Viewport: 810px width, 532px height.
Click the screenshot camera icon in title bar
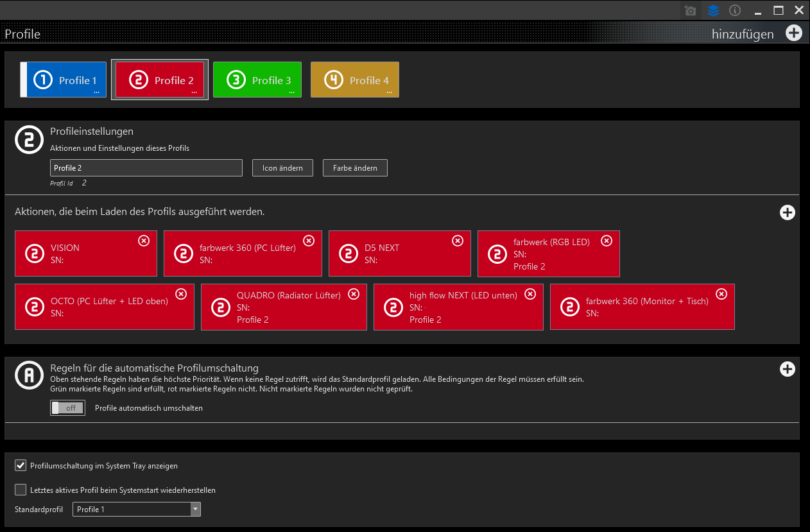pyautogui.click(x=690, y=10)
